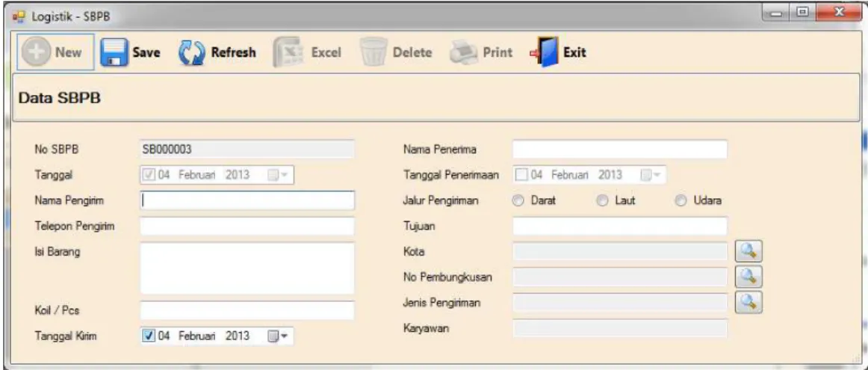Click the read-only Karyawan field
Screen dimensions: 868x370
click(x=619, y=328)
